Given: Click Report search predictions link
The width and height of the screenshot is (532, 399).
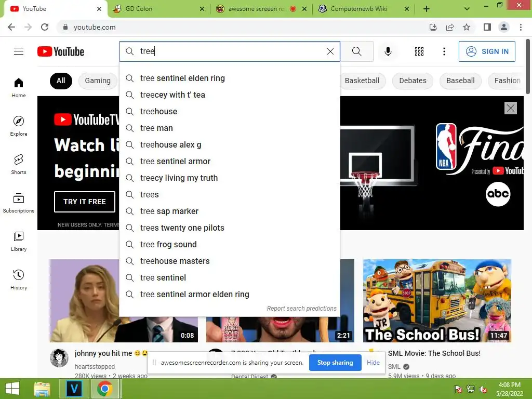Looking at the screenshot, I should pos(301,309).
